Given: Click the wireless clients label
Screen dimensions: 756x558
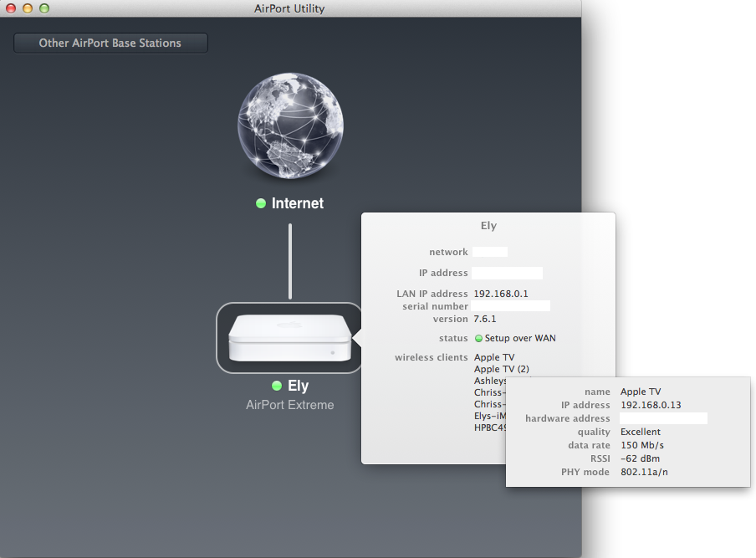Looking at the screenshot, I should (432, 357).
